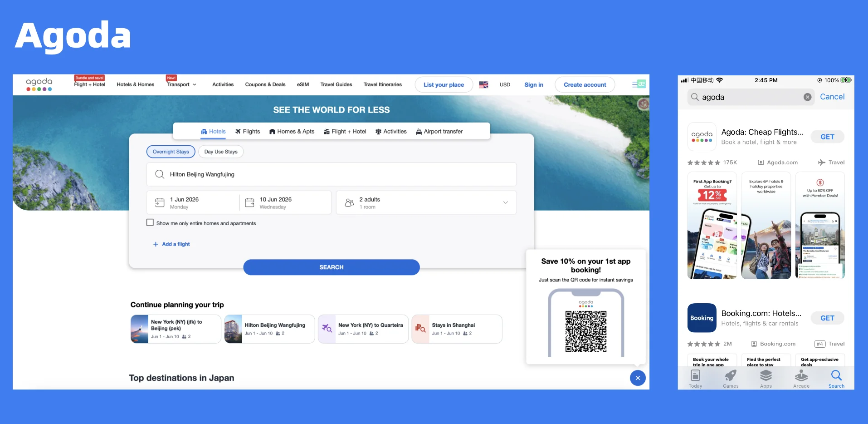Image resolution: width=868 pixels, height=424 pixels.
Task: Expand the Transport menu dropdown
Action: click(182, 84)
